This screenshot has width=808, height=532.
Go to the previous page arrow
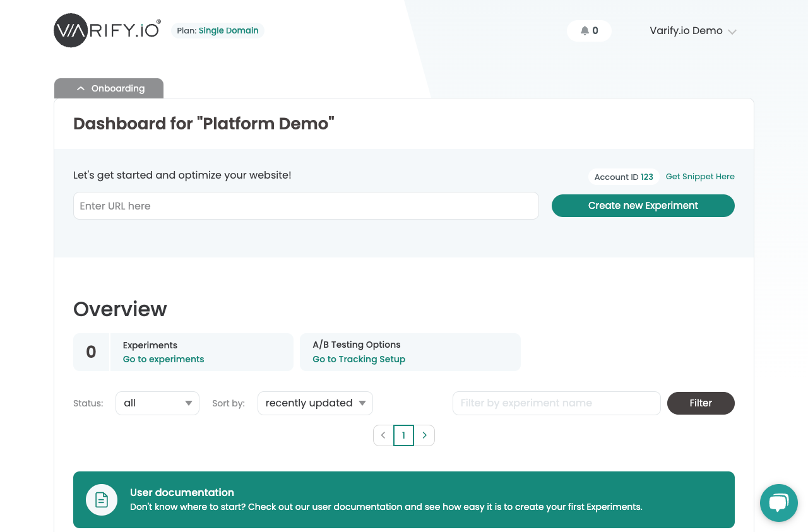383,435
